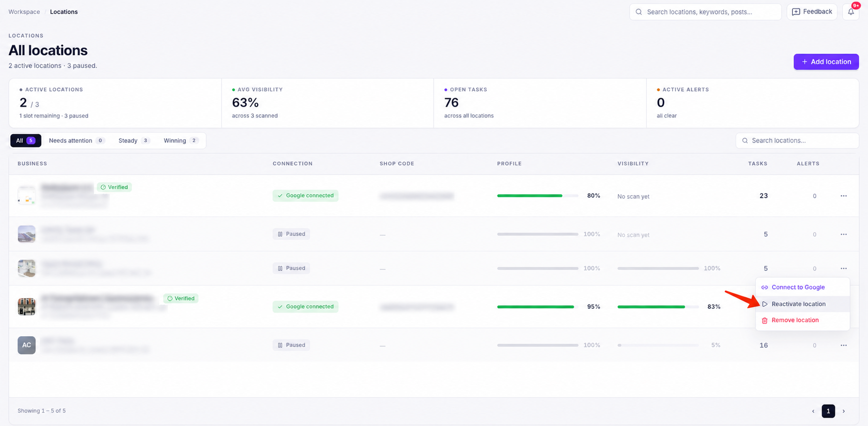Click the 'Showing 1 – 5 of 5' text

point(42,411)
